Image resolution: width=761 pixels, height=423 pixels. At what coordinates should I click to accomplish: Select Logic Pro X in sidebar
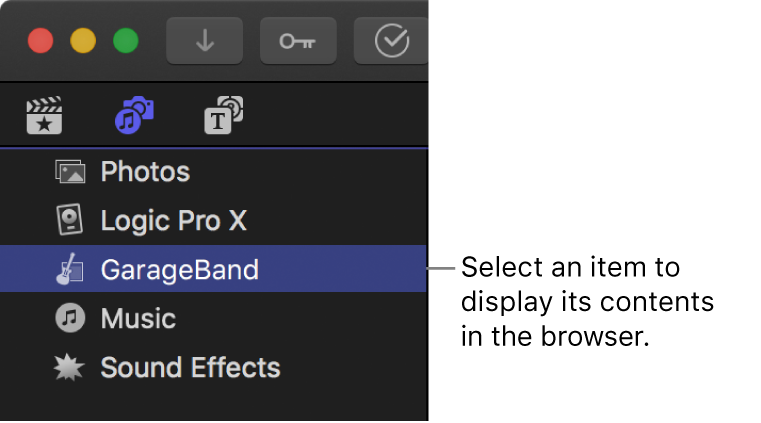click(x=173, y=220)
